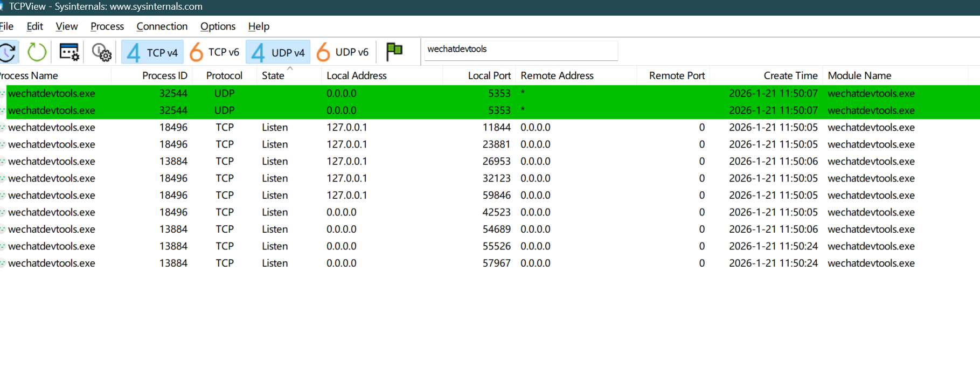
Task: Sort by Remote Port column header
Action: tap(673, 75)
